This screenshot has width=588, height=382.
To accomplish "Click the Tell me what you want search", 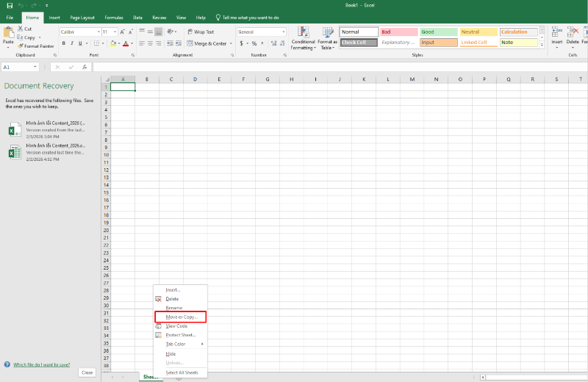I will 247,18.
